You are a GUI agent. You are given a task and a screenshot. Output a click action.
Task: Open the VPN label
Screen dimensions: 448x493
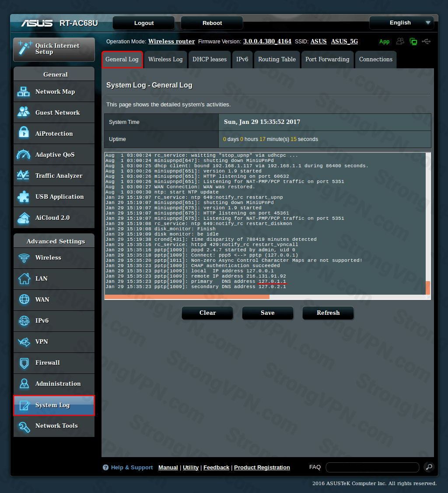point(42,342)
